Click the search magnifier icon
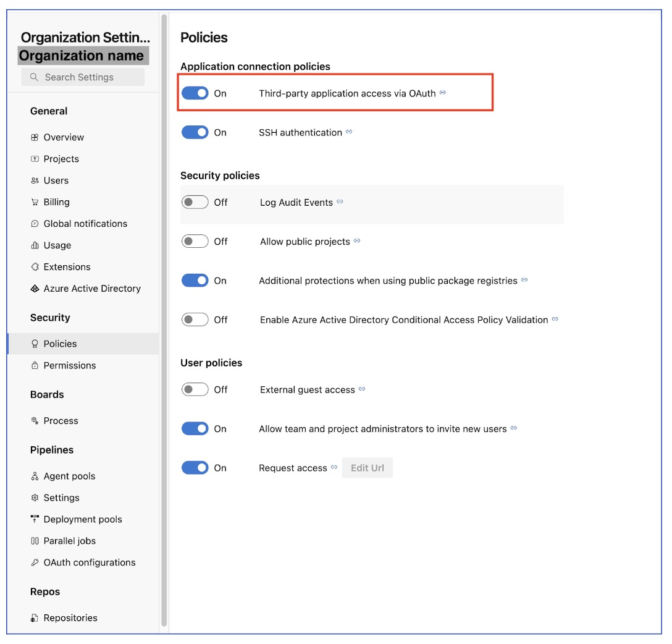The image size is (672, 644). [34, 77]
